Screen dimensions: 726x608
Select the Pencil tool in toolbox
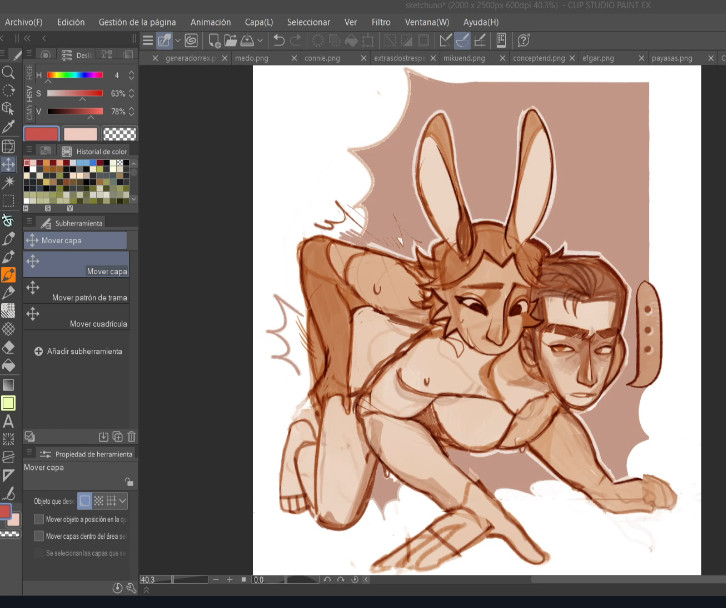click(8, 293)
